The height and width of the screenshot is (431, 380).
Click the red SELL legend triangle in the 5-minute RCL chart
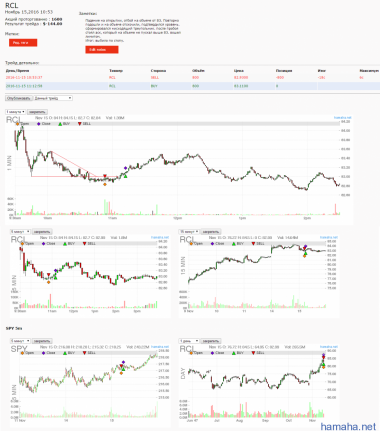coord(85,244)
